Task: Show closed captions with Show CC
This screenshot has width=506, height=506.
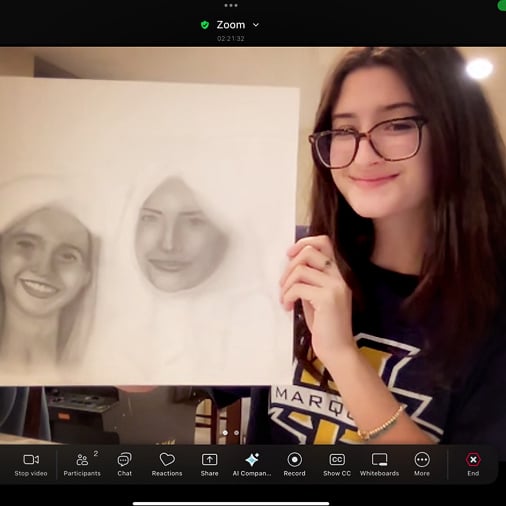Action: [337, 464]
